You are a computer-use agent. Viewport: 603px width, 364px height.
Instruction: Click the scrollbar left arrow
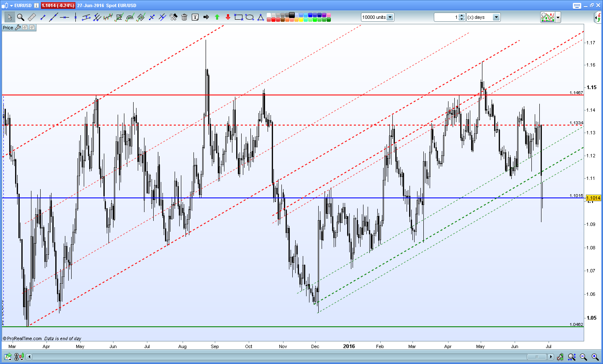click(x=29, y=357)
